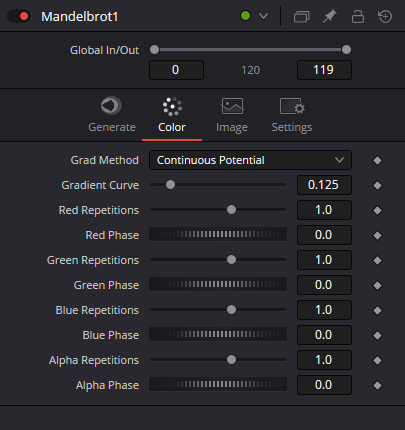Click the Blue Phase value field

coord(324,335)
